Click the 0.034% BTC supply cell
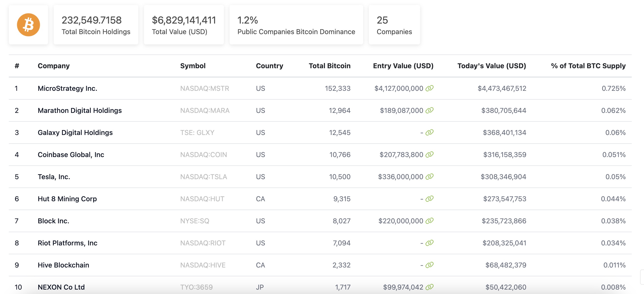Viewport: 644px width, 294px height. click(x=613, y=243)
